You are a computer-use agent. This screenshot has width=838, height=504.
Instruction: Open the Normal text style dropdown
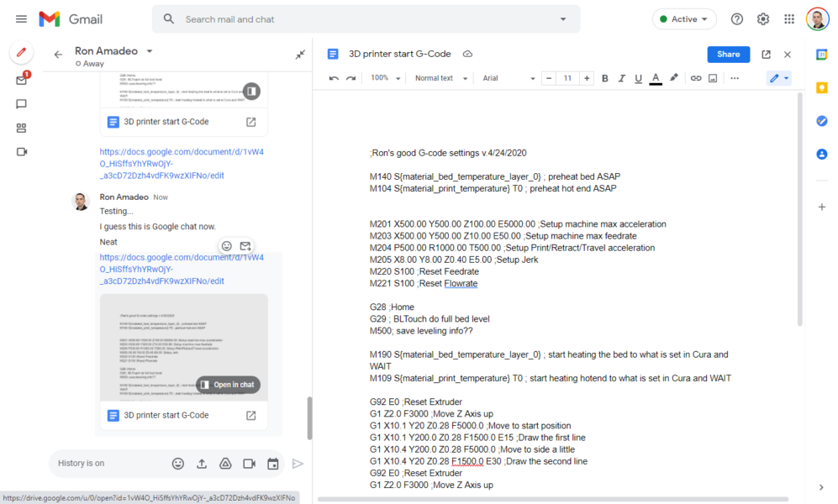point(441,78)
